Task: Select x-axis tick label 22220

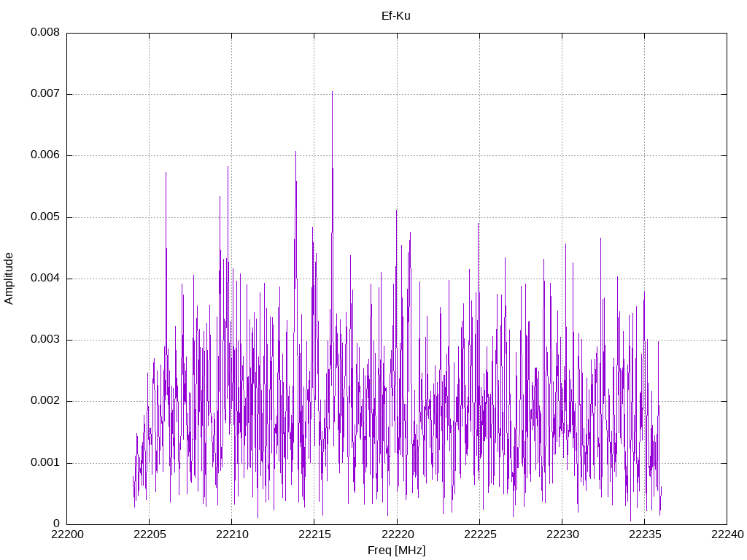Action: pos(397,534)
